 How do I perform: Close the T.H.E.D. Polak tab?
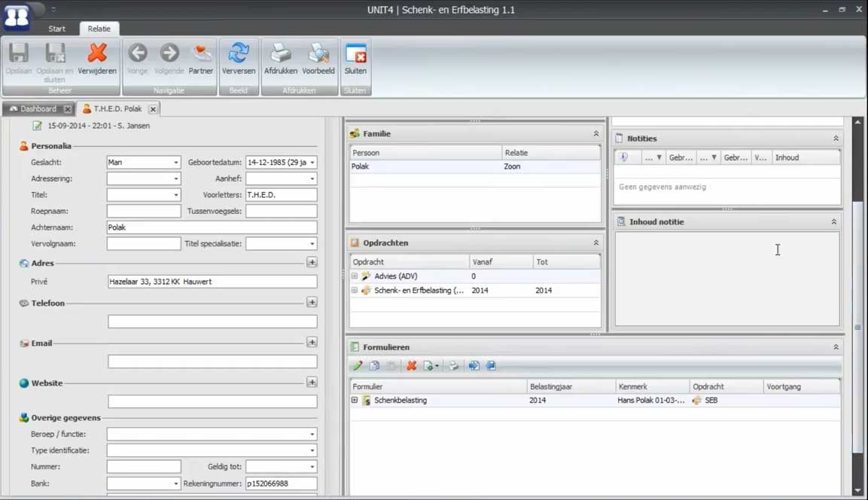click(153, 109)
